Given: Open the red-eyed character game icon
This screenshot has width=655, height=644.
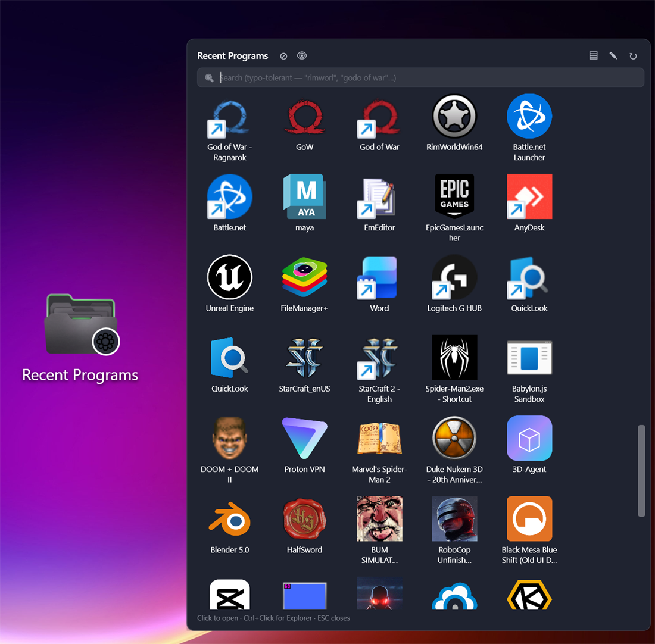Looking at the screenshot, I should [x=379, y=594].
